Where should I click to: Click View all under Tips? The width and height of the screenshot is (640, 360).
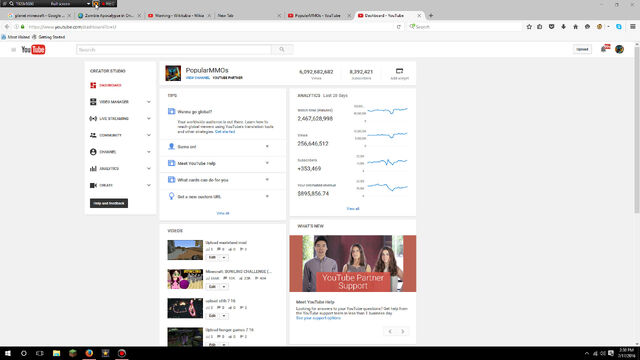[222, 213]
